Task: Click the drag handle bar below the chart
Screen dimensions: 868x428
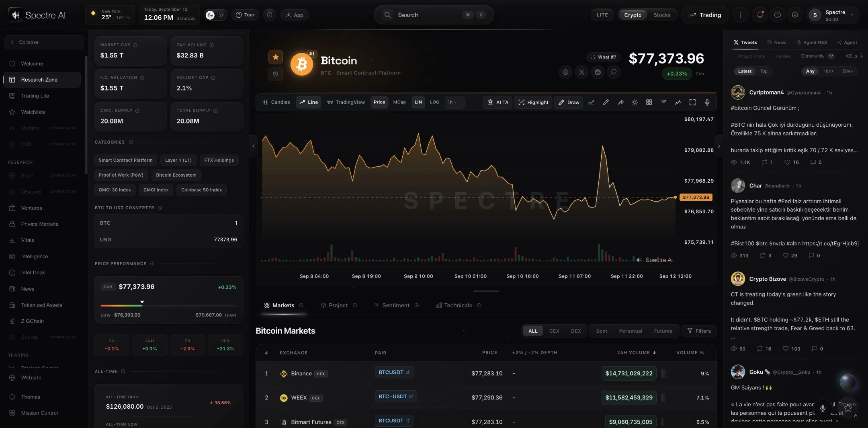Action: (486, 291)
